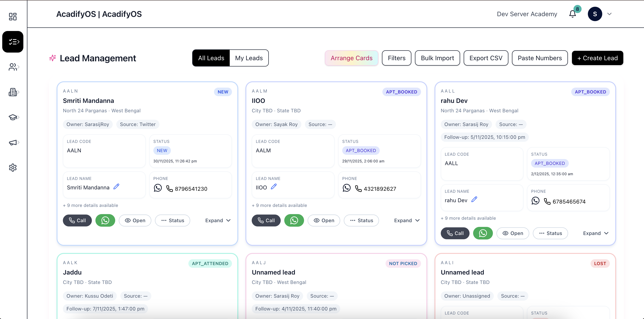644x319 pixels.
Task: Click + 9 more details on IIOO card
Action: point(279,205)
